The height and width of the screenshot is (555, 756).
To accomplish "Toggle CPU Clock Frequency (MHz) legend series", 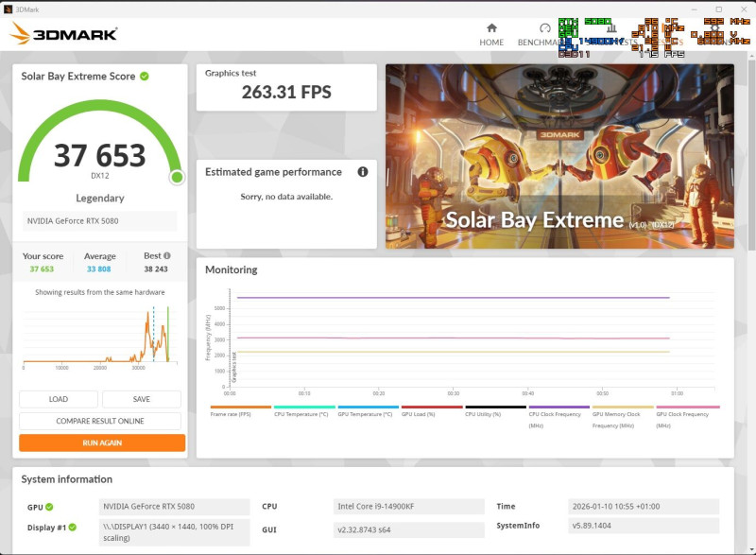I will (558, 417).
